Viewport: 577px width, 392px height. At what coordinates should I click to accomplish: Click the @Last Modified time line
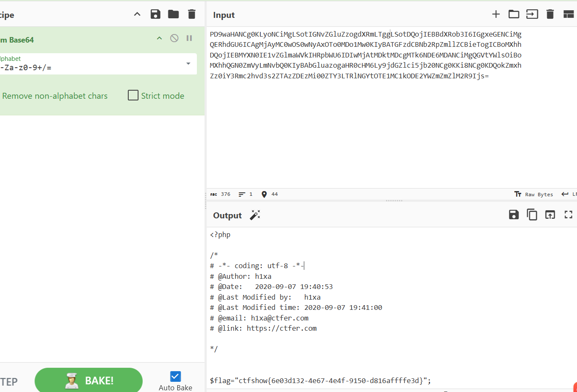click(296, 307)
